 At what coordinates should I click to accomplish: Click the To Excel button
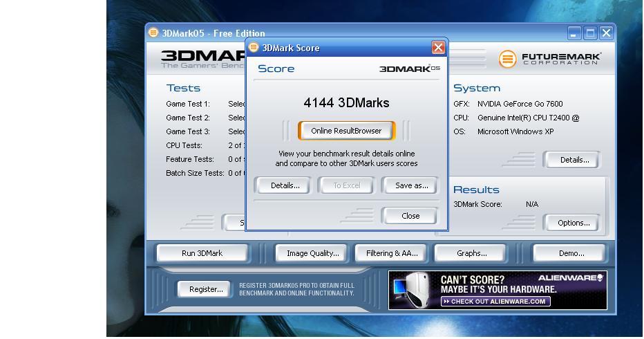click(x=346, y=185)
